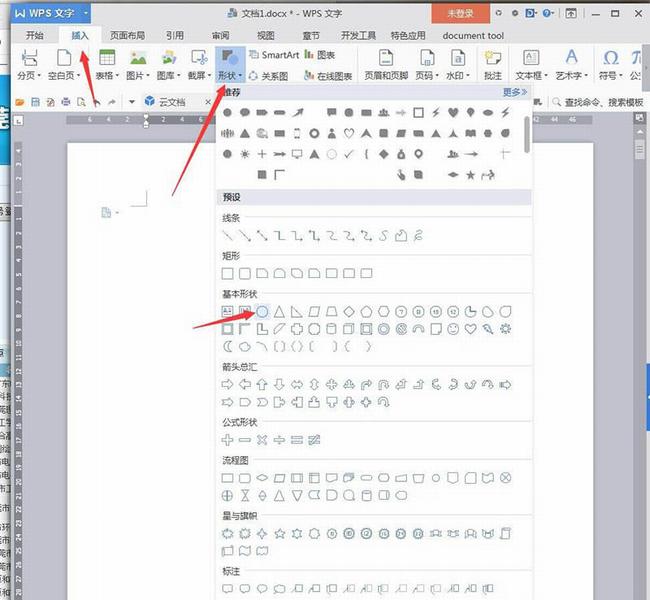Select the recommended black star shape
This screenshot has height=600, width=650.
coord(471,175)
